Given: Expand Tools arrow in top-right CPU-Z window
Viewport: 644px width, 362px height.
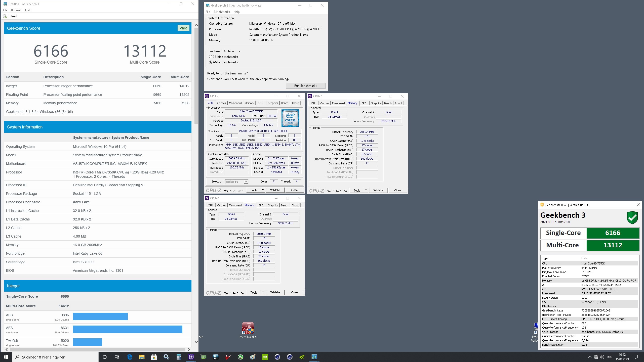Looking at the screenshot, I should point(366,190).
